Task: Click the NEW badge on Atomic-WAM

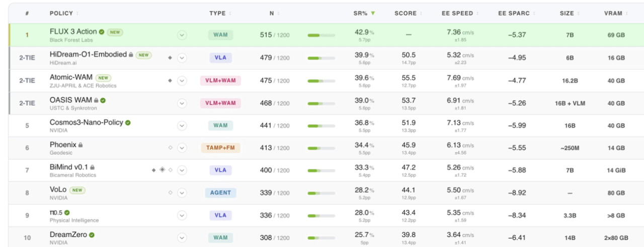Action: 103,78
